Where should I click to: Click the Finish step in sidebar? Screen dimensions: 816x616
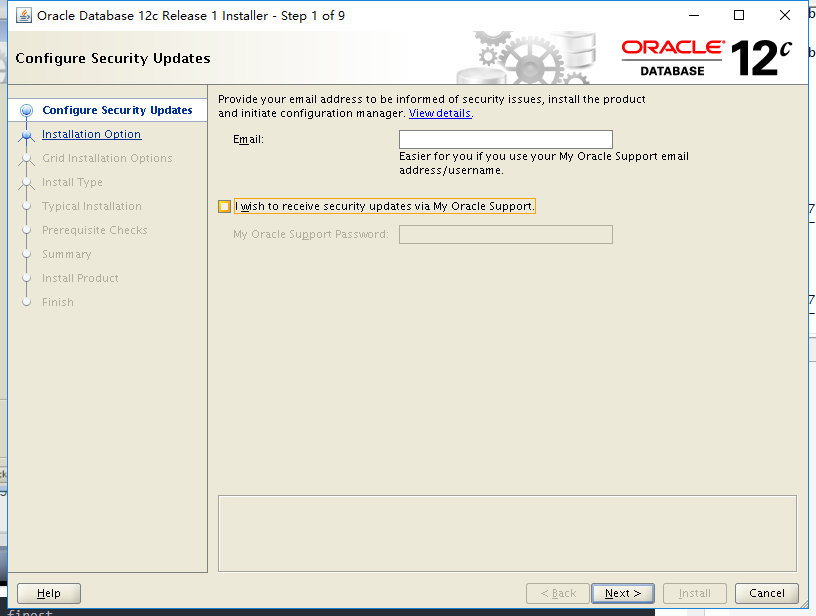tap(58, 302)
